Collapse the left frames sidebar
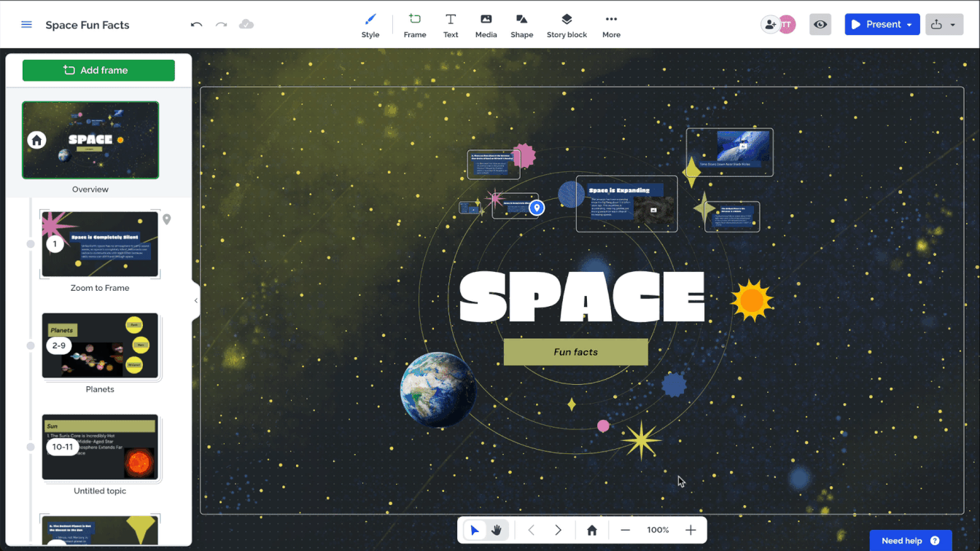The image size is (980, 551). point(195,300)
